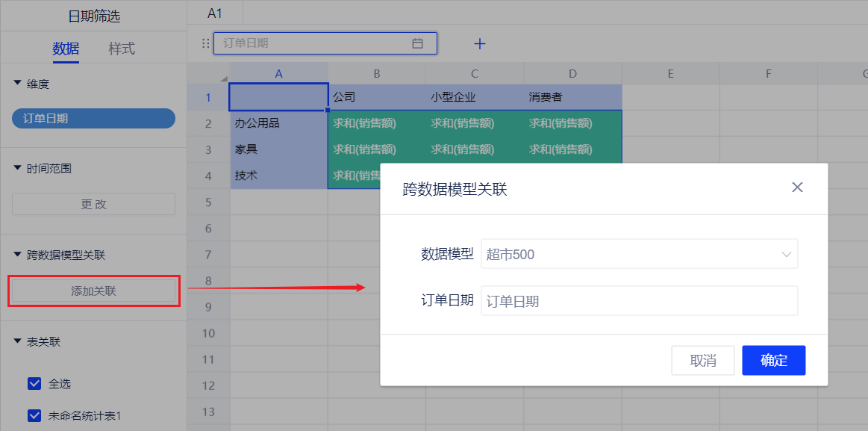This screenshot has width=868, height=431.
Task: Click the 订单日期 input field in dialog
Action: (639, 301)
